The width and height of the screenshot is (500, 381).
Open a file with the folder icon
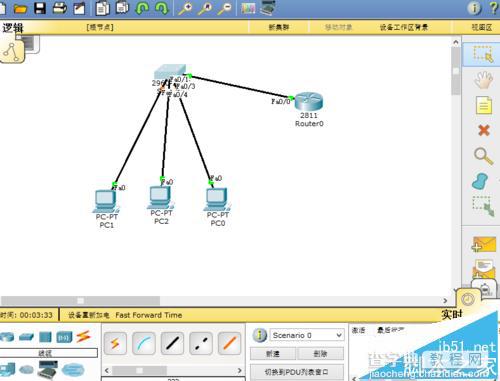coord(20,9)
